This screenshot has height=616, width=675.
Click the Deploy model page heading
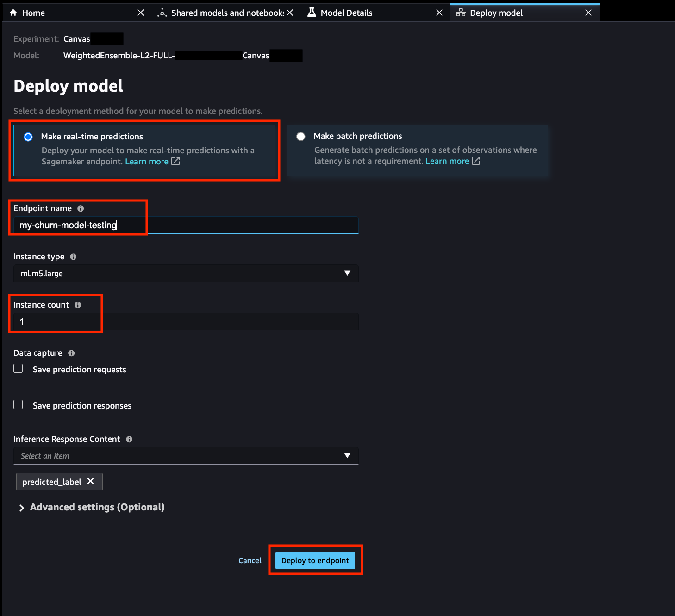69,86
